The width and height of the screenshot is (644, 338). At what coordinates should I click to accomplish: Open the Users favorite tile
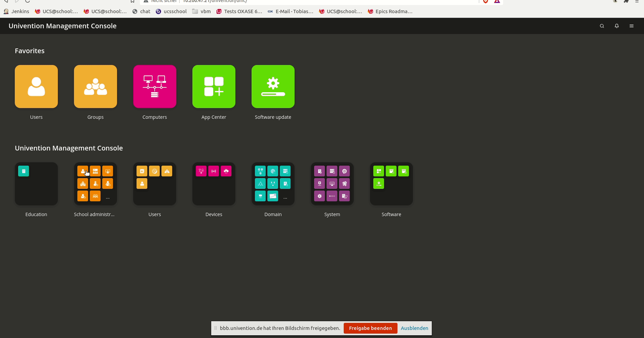coord(36,87)
